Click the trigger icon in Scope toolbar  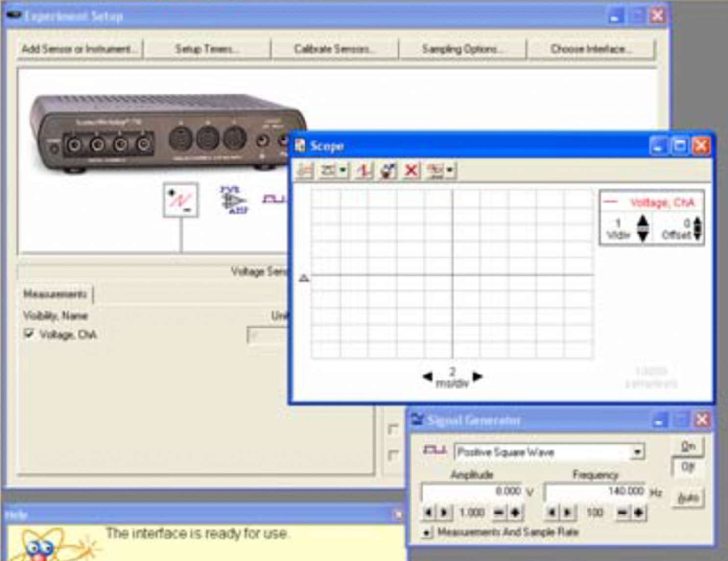click(364, 171)
